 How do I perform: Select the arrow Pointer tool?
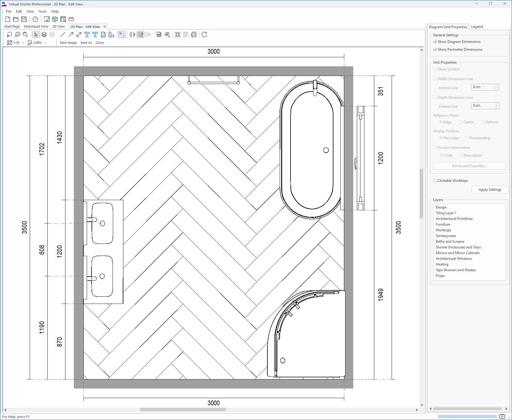pyautogui.click(x=36, y=34)
